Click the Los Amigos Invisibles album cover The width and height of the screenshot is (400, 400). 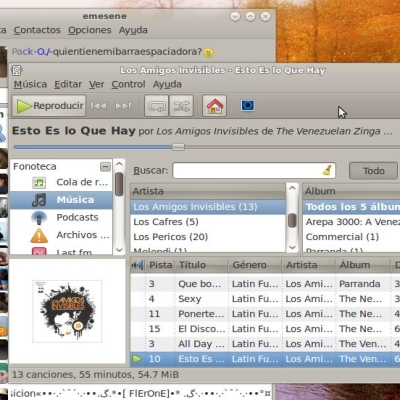[67, 311]
